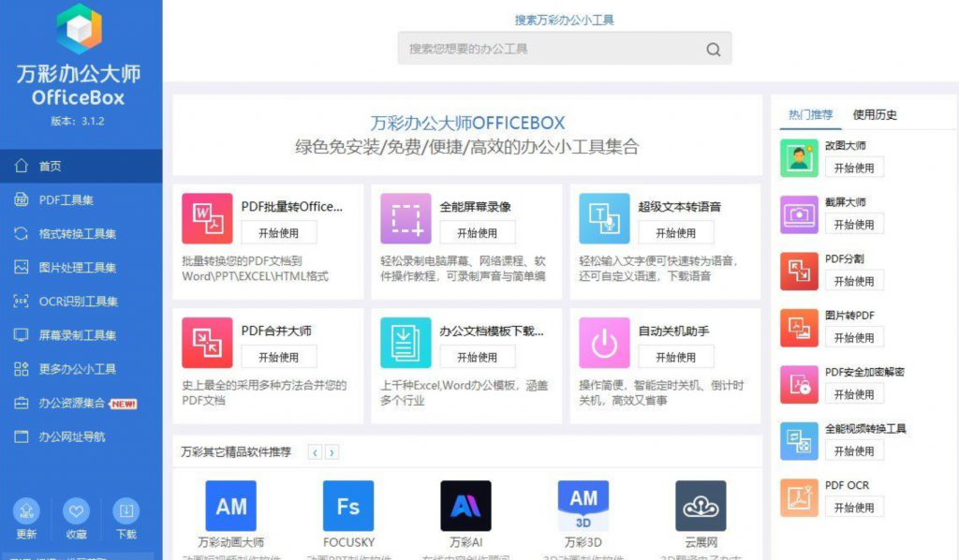Go to 首页 in the sidebar
The height and width of the screenshot is (560, 959).
click(81, 166)
